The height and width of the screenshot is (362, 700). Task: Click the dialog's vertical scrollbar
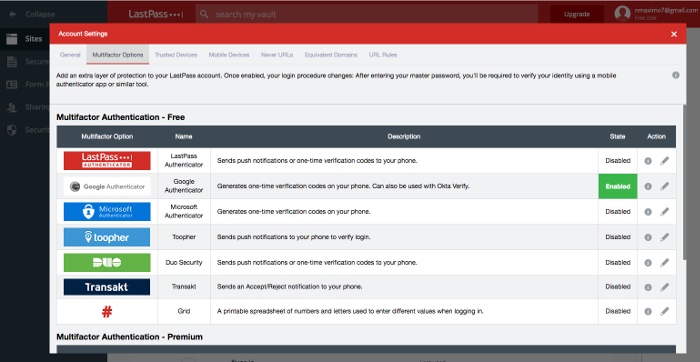685,181
